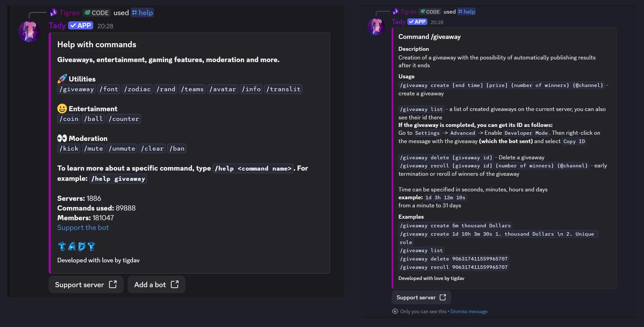Click the 'Add a bot' button

pyautogui.click(x=157, y=284)
